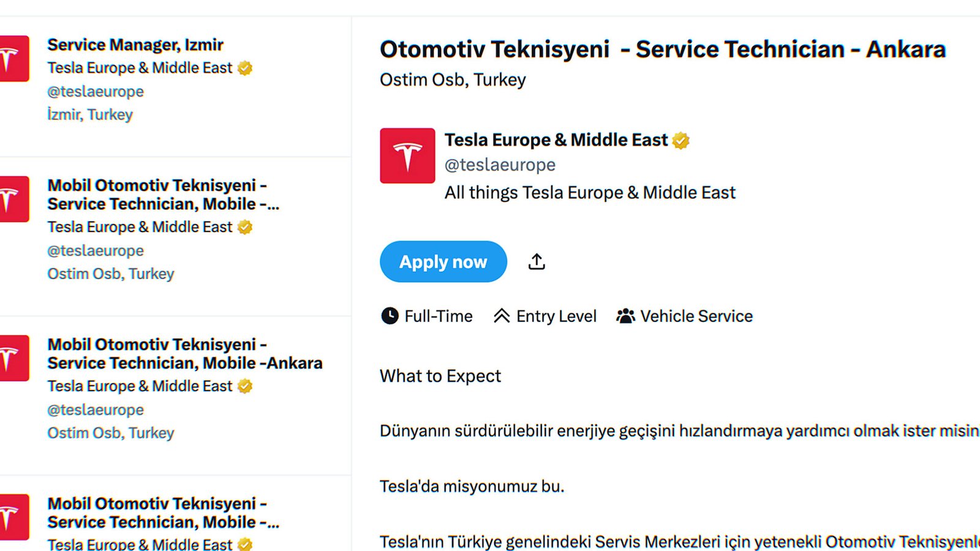Click @teslaeurope handle in job details

[x=500, y=165]
